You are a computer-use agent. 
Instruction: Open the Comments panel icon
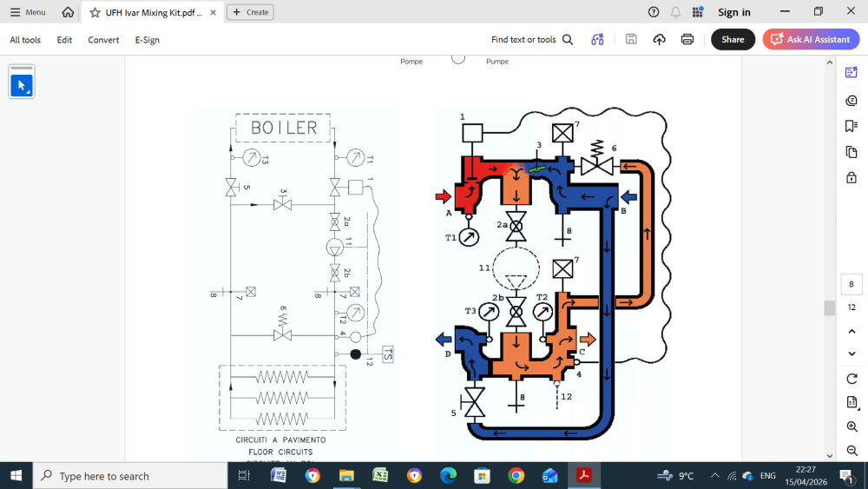tap(852, 100)
